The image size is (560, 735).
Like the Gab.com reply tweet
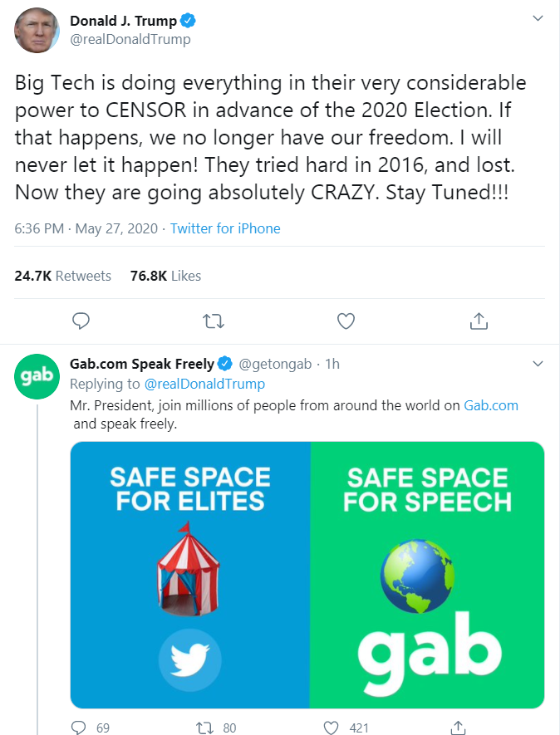pyautogui.click(x=332, y=728)
